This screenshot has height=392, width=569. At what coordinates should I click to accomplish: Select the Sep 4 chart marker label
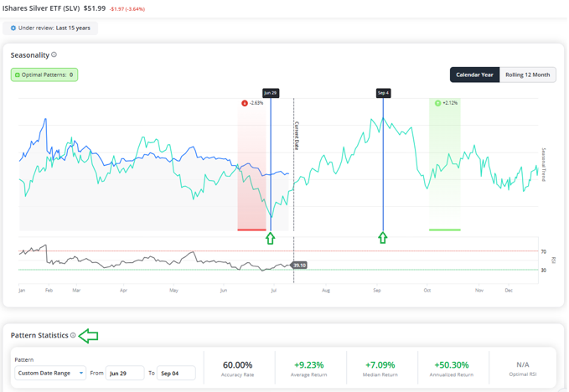click(x=383, y=93)
